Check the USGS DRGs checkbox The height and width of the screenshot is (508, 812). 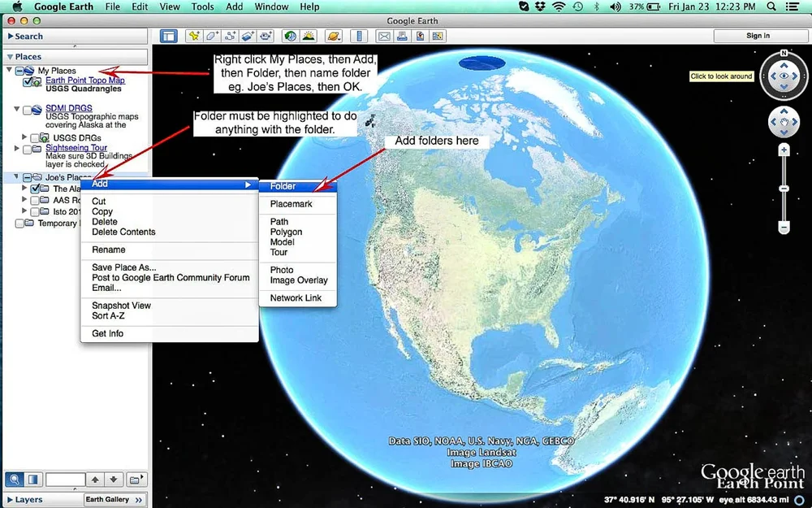tap(34, 138)
